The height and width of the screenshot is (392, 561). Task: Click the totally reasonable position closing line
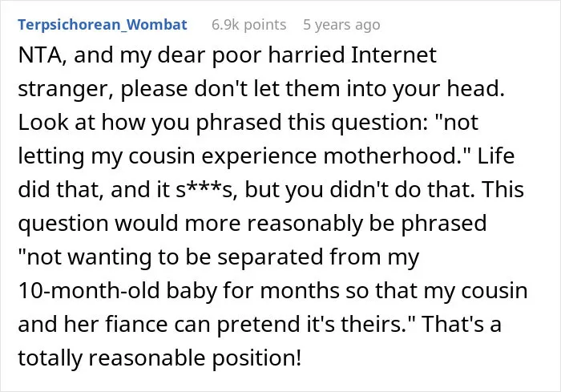(x=159, y=358)
